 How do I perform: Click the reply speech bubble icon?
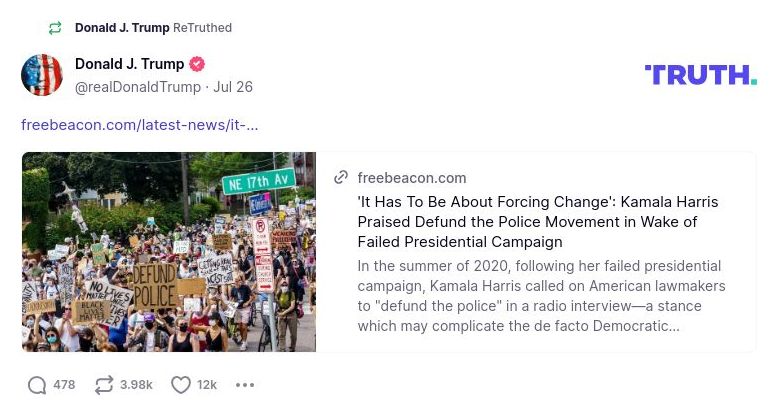(37, 385)
